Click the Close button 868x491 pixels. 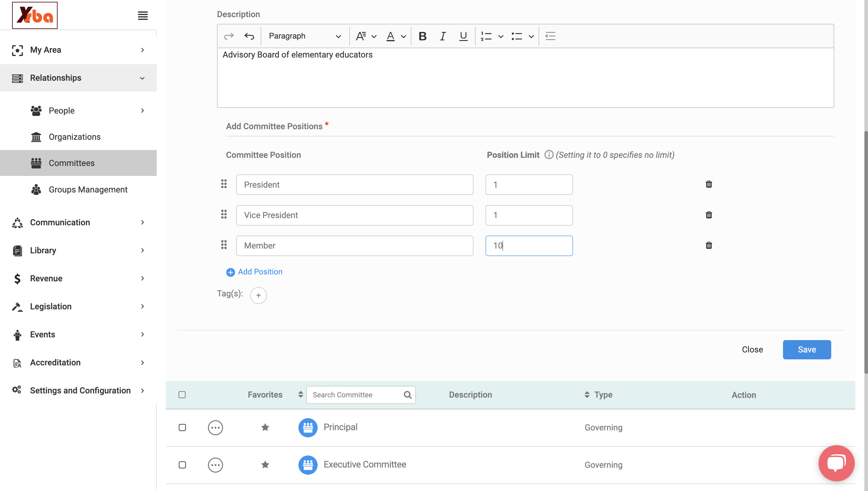click(x=752, y=349)
